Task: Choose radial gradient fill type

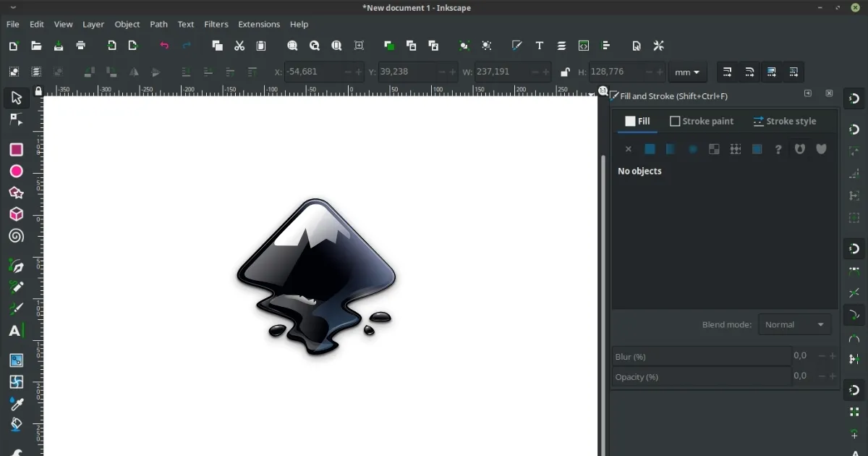Action: [x=693, y=149]
